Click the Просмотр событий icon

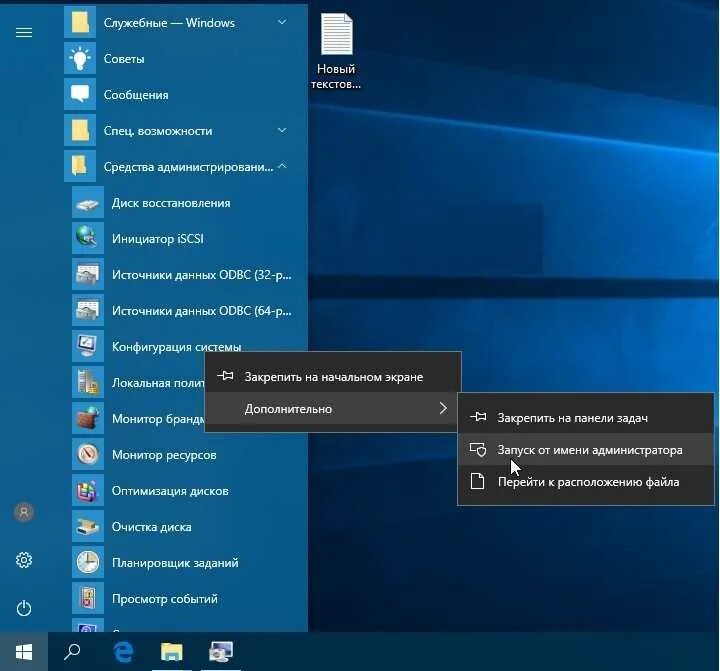pos(88,598)
